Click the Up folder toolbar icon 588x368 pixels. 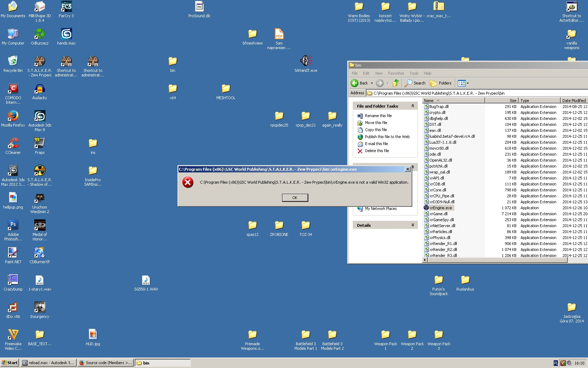[396, 83]
